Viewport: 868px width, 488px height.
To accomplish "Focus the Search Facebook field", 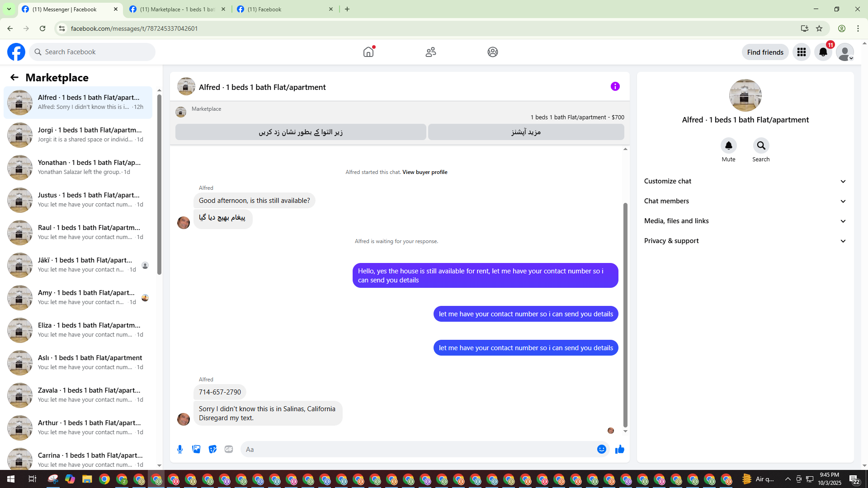I will [x=93, y=52].
